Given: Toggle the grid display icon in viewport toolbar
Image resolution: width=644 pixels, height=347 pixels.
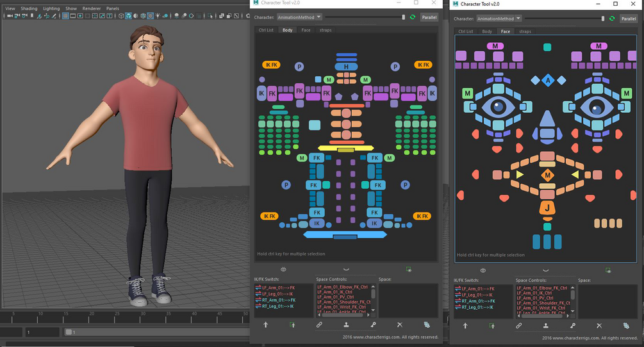Looking at the screenshot, I should point(65,16).
